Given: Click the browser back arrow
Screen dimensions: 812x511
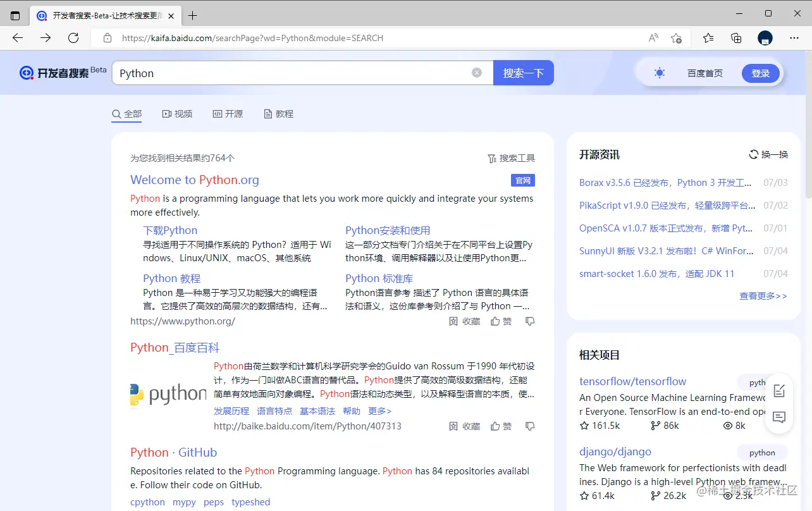Looking at the screenshot, I should point(17,38).
